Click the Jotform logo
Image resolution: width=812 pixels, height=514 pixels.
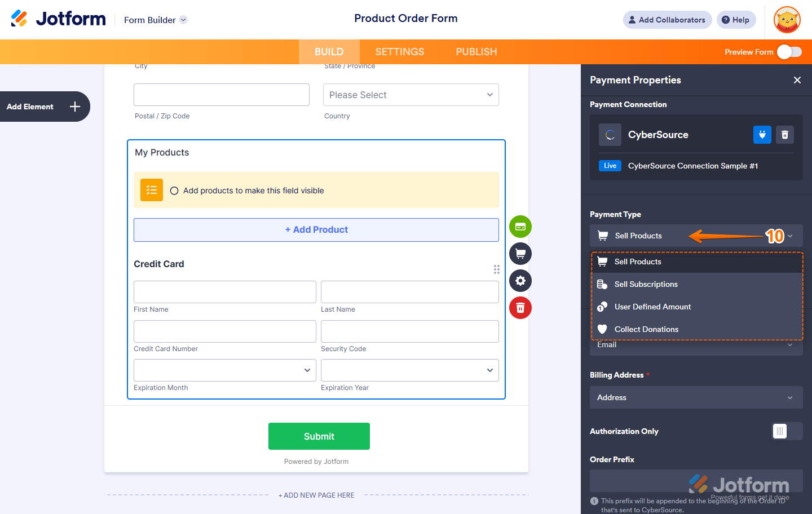[x=58, y=19]
